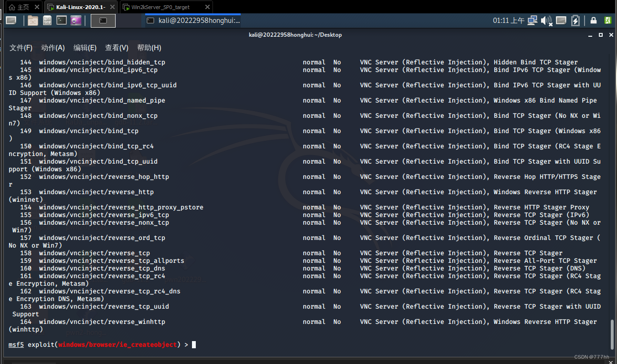The image size is (617, 364).
Task: Click windows/vncinject/bind_tcp_uuid payload text
Action: click(98, 162)
